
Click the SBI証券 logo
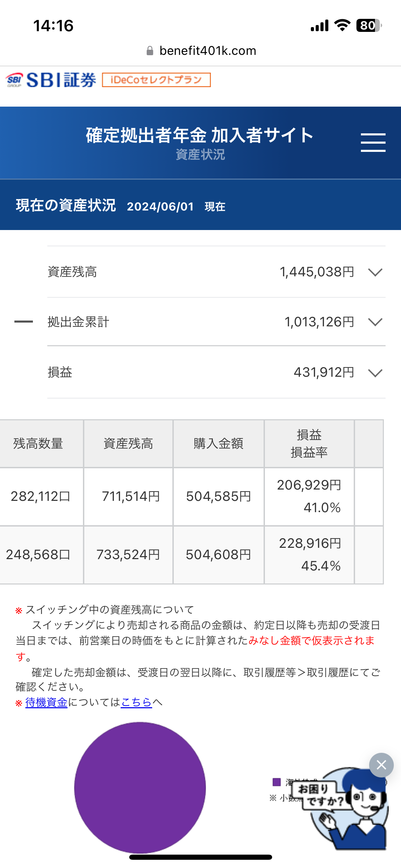(51, 80)
